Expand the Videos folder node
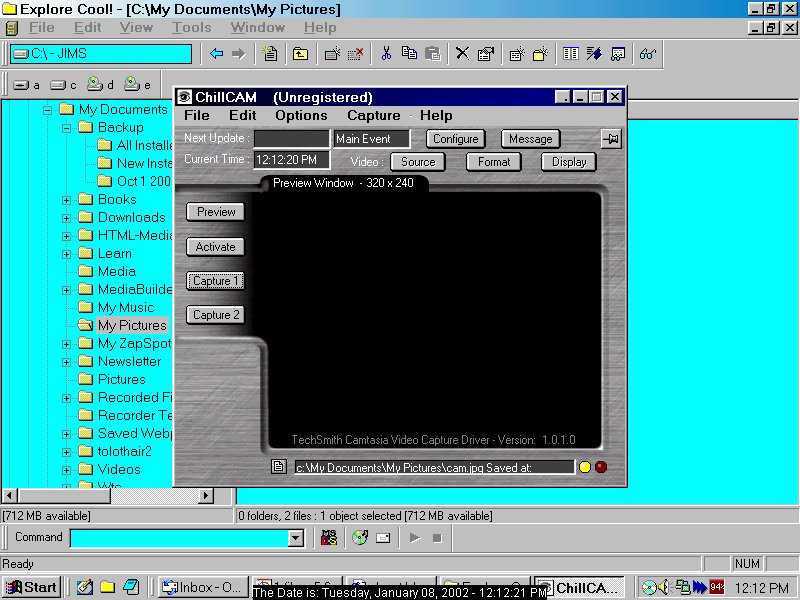The height and width of the screenshot is (600, 800). pyautogui.click(x=66, y=470)
